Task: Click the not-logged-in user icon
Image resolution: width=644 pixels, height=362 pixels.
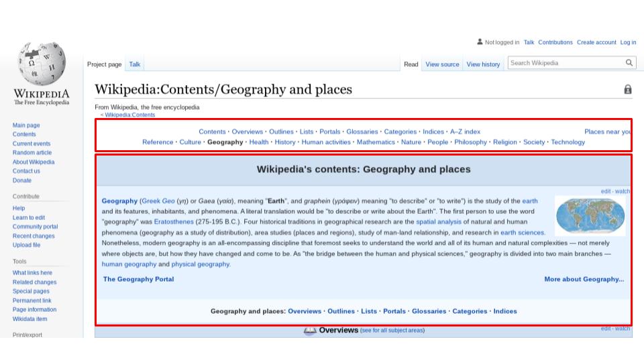Action: click(x=480, y=42)
